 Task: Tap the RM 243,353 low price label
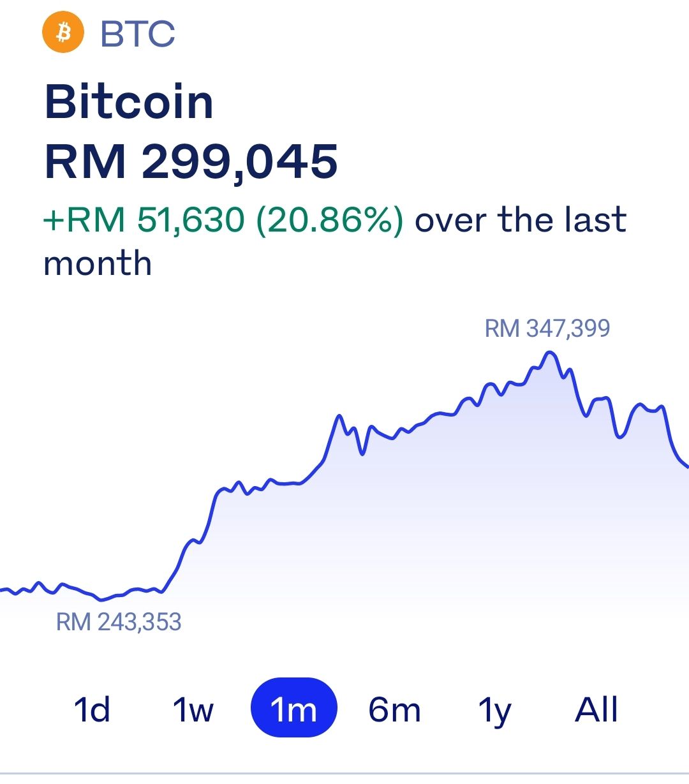click(119, 622)
